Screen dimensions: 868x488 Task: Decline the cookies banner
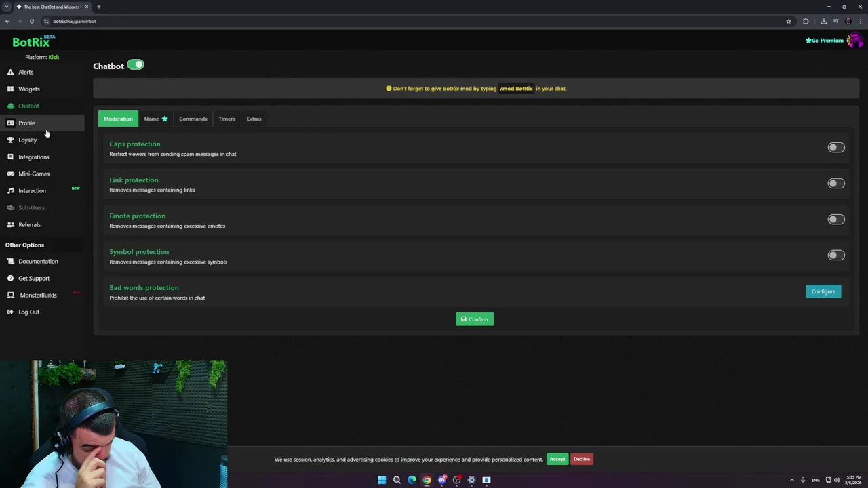point(582,459)
